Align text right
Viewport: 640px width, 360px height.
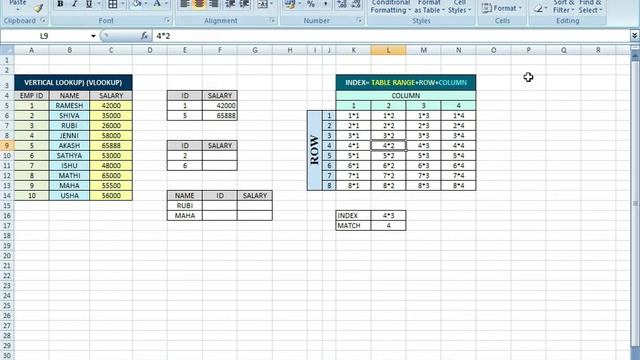click(213, 4)
